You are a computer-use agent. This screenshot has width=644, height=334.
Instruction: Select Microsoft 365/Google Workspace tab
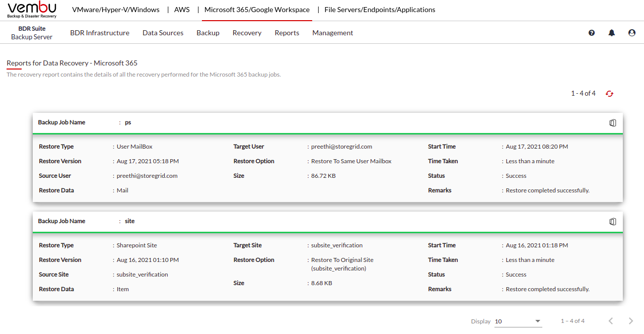tap(257, 10)
